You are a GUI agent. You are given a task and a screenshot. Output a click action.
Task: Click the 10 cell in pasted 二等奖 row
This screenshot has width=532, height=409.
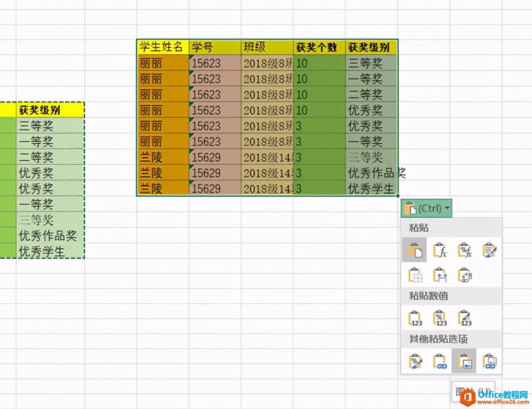[x=319, y=94]
